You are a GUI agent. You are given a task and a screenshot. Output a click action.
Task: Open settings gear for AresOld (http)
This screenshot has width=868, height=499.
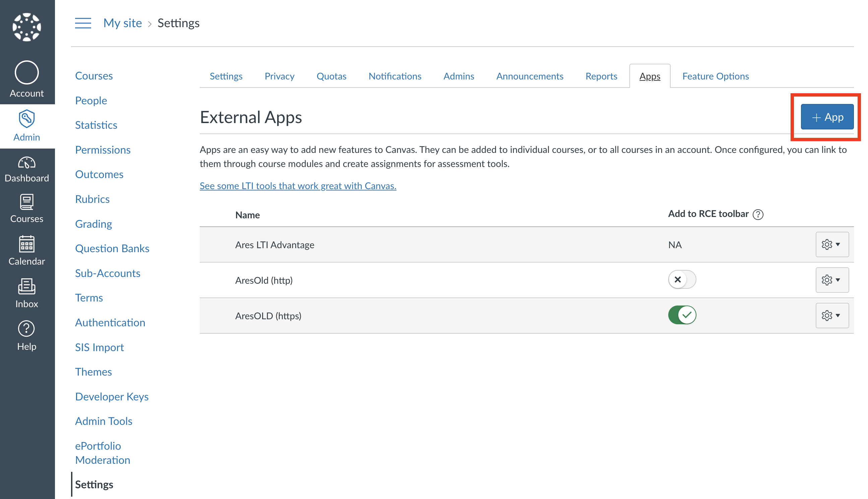(832, 280)
